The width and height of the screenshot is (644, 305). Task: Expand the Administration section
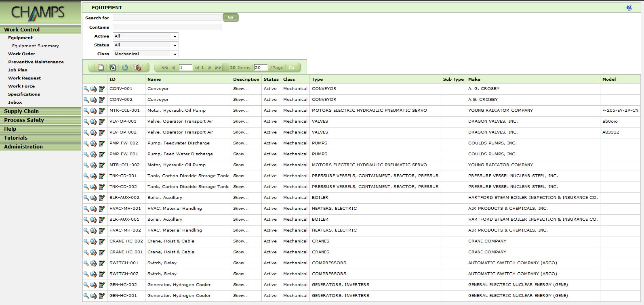(x=40, y=146)
